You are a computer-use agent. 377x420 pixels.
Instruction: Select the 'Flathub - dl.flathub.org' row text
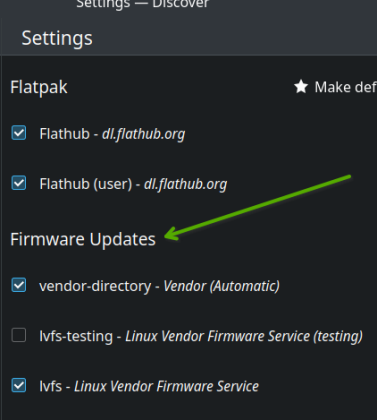click(112, 134)
